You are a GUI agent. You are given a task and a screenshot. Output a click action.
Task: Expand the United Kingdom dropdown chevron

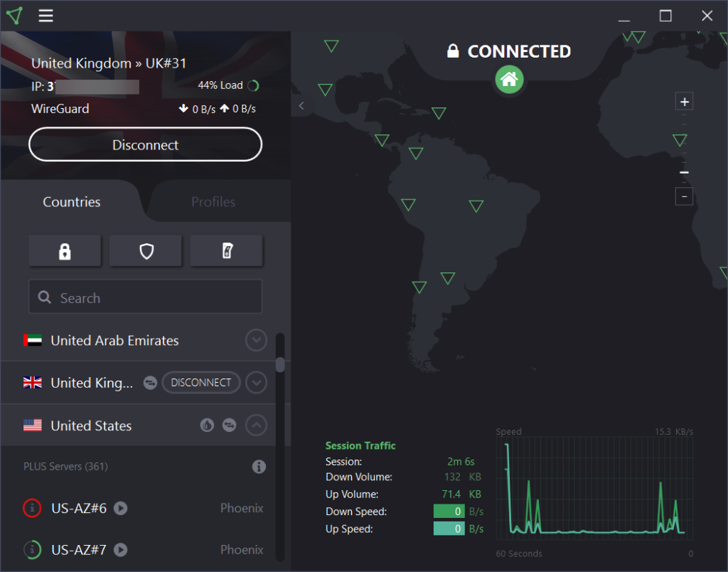pos(256,382)
